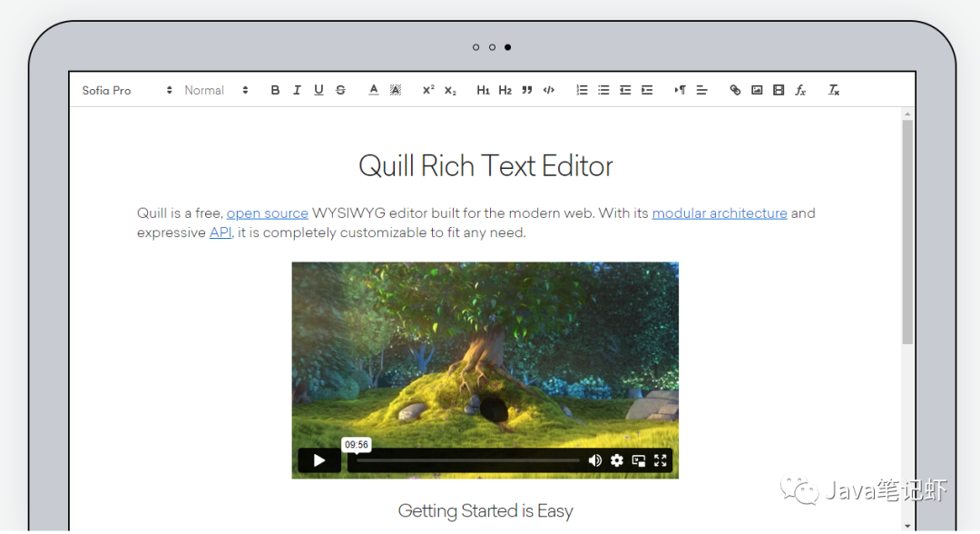Insert a formula using the fx icon
The image size is (980, 534).
[x=800, y=90]
